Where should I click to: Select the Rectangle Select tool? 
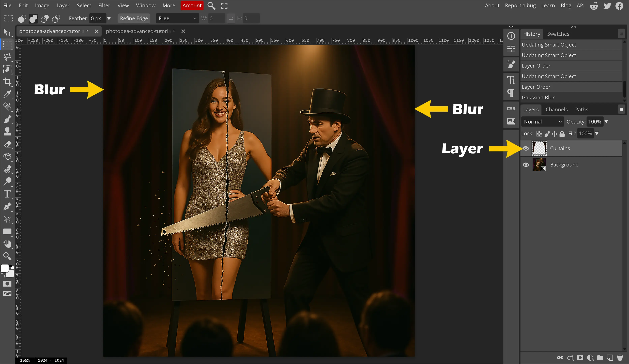tap(7, 44)
